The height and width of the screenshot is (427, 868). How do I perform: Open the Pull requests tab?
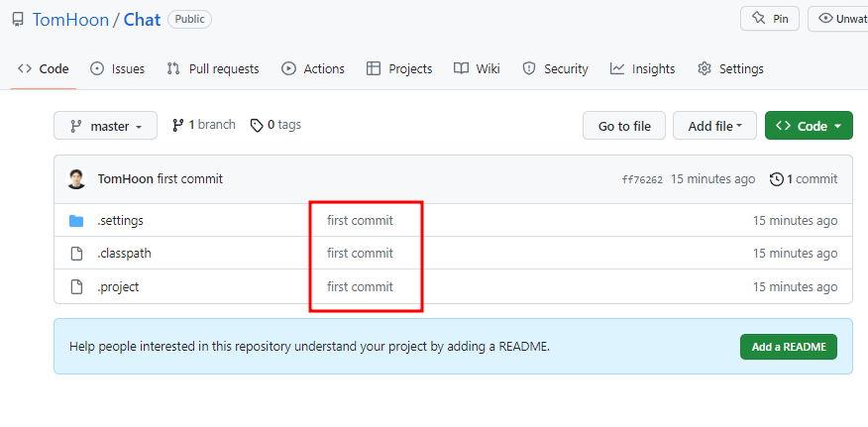[x=213, y=69]
